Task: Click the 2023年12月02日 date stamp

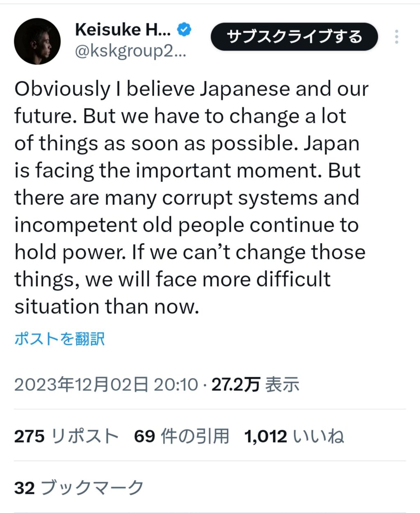Action: coord(81,385)
